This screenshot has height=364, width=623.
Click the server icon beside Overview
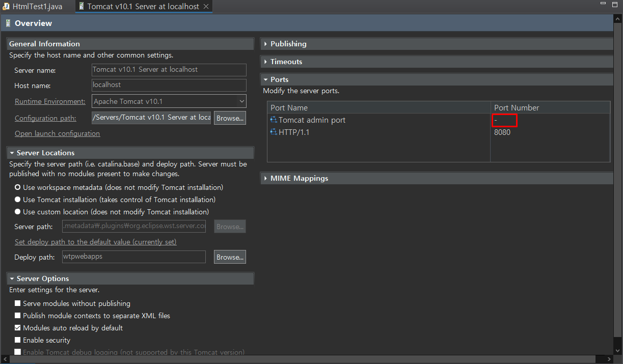(8, 23)
